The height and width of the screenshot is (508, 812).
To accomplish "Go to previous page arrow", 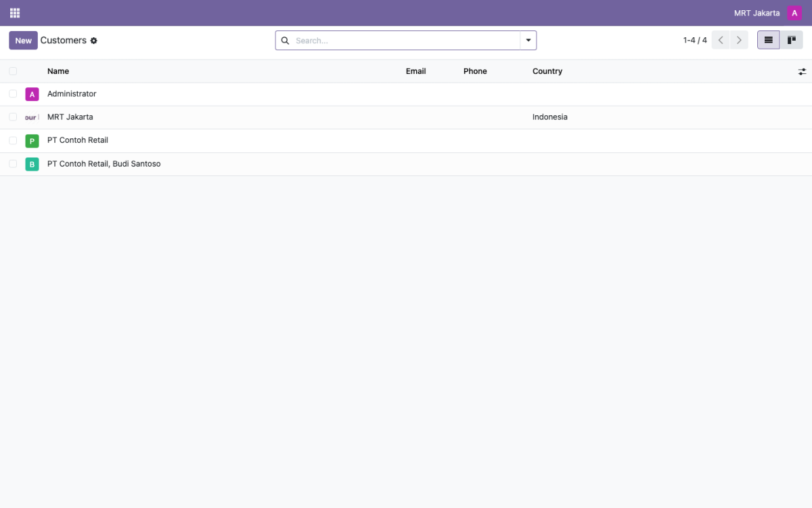I will (x=721, y=41).
